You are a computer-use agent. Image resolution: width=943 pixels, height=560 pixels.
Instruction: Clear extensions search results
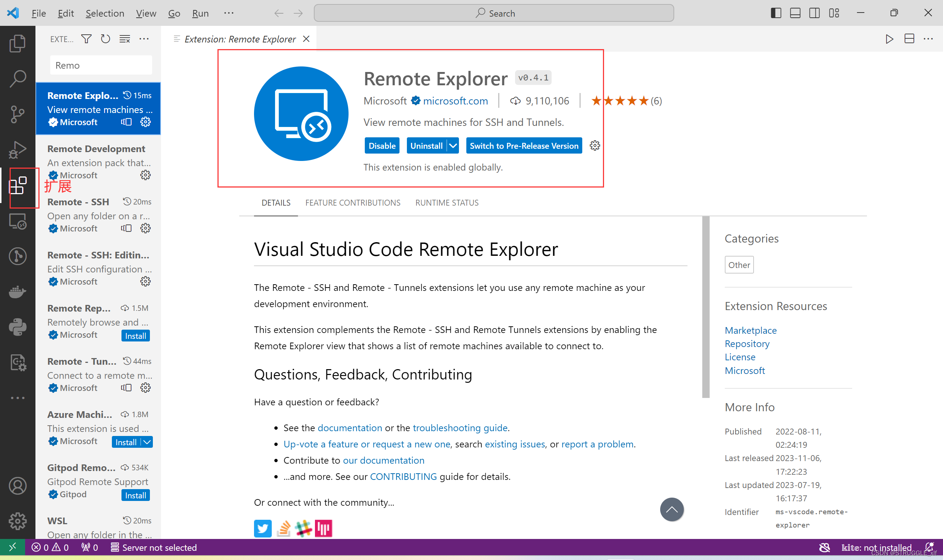(x=124, y=39)
